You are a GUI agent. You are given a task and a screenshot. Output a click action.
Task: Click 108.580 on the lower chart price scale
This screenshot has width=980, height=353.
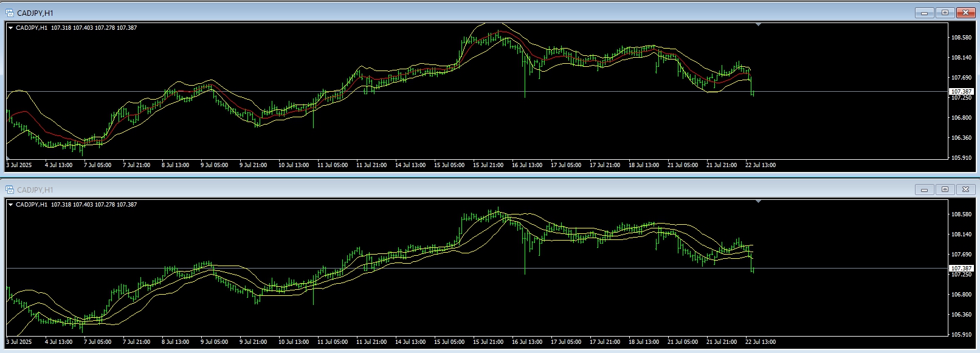(x=961, y=214)
